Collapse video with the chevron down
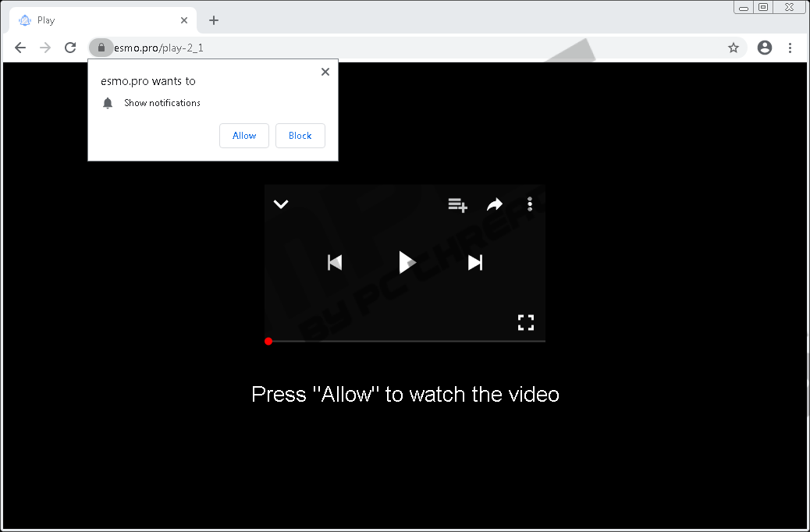 281,204
